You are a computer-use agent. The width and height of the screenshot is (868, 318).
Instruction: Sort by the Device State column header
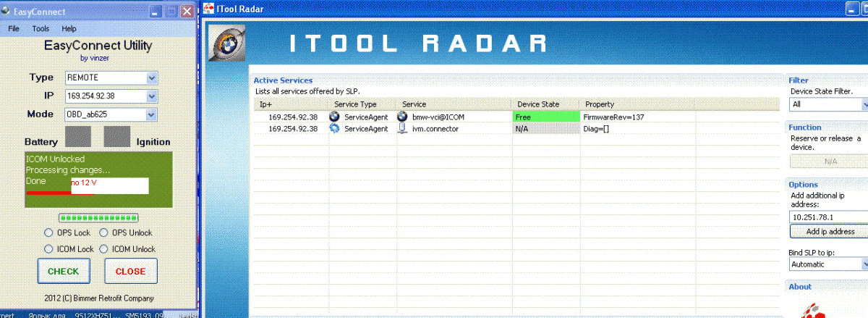(x=546, y=104)
